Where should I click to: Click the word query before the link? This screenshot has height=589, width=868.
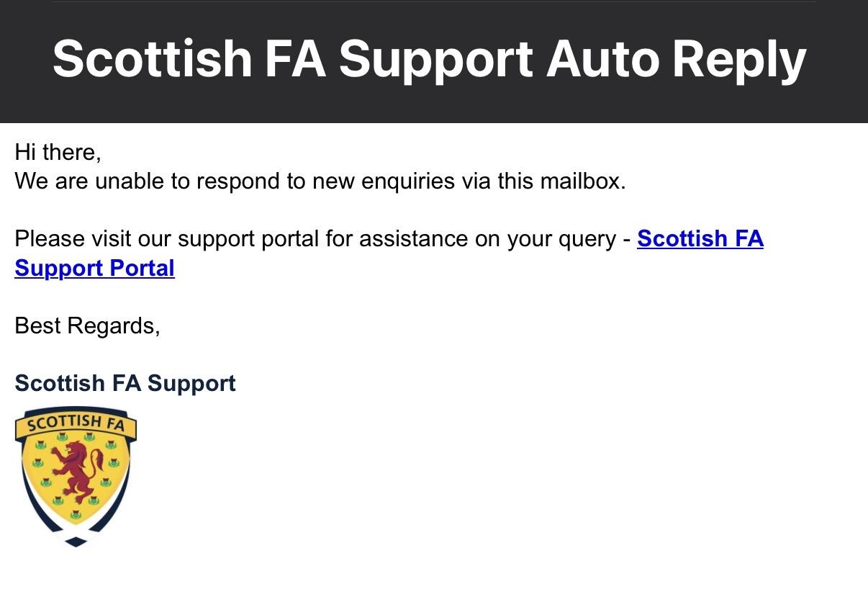(584, 239)
